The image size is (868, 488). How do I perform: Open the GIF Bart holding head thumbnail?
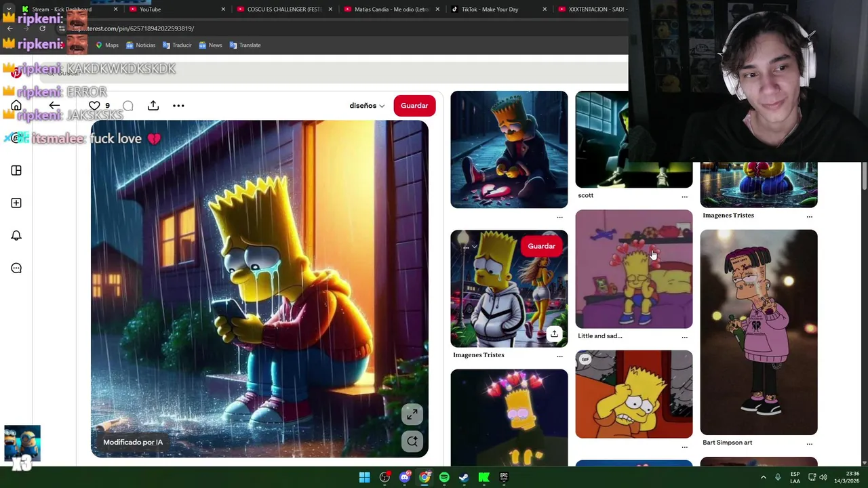click(634, 394)
